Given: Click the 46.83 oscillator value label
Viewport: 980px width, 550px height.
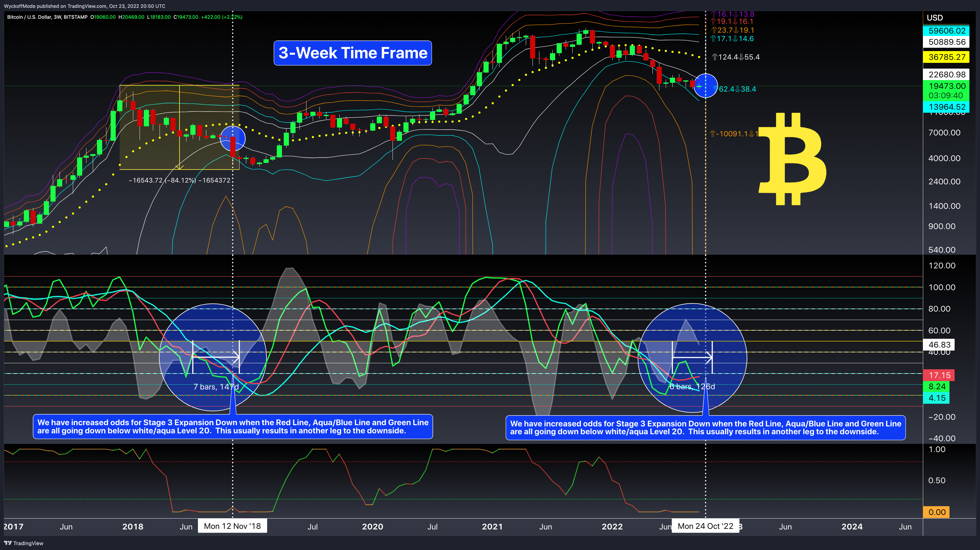Looking at the screenshot, I should pyautogui.click(x=939, y=345).
